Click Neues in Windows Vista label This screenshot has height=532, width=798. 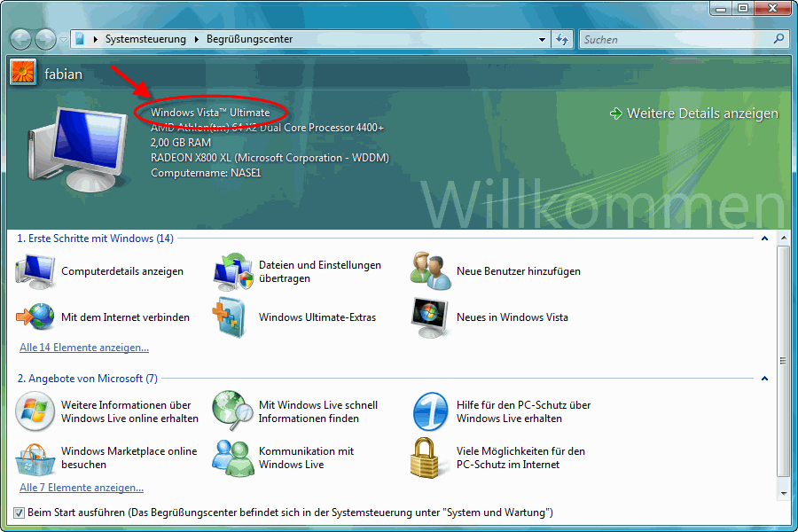tap(512, 317)
